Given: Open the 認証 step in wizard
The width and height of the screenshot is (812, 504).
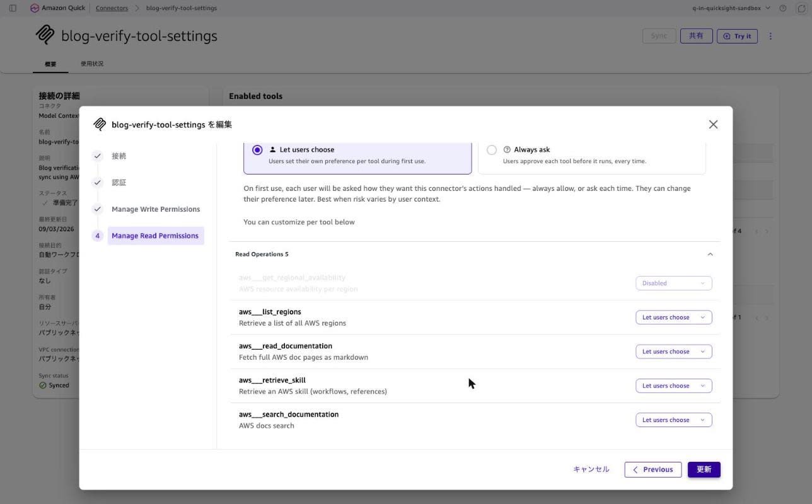Looking at the screenshot, I should [119, 182].
